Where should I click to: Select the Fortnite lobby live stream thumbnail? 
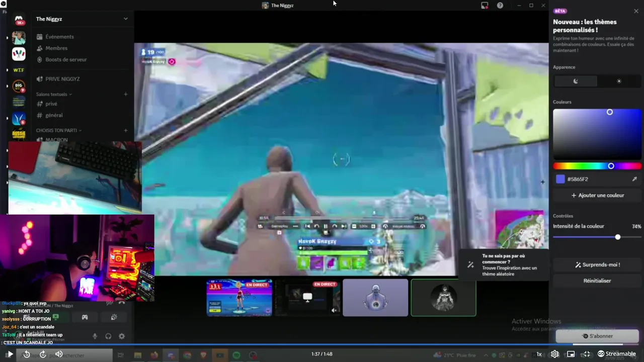click(239, 298)
